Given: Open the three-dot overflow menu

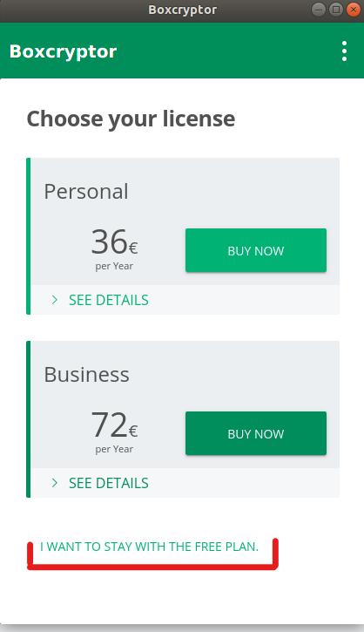Looking at the screenshot, I should pyautogui.click(x=344, y=51).
